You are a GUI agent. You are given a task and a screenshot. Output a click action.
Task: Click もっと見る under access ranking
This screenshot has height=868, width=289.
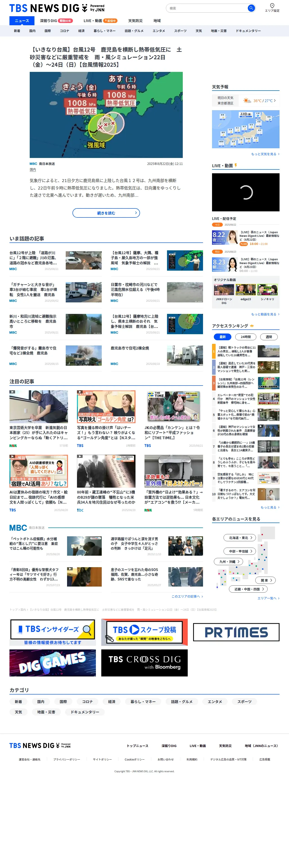pos(270,507)
